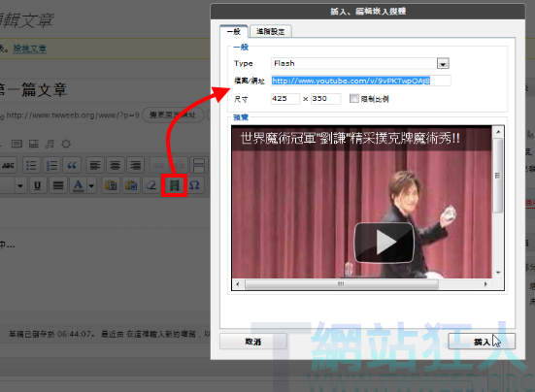Image resolution: width=535 pixels, height=392 pixels.
Task: Align text right in editor
Action: point(136,166)
